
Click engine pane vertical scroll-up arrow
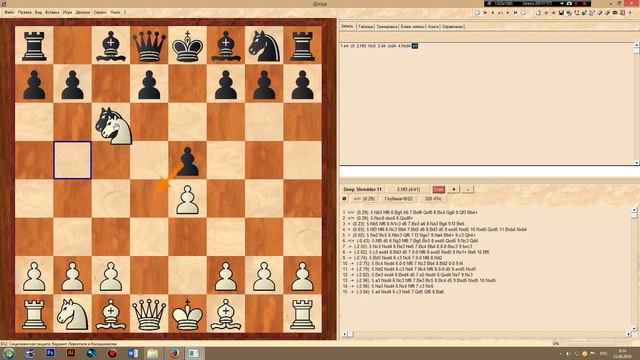pyautogui.click(x=634, y=210)
